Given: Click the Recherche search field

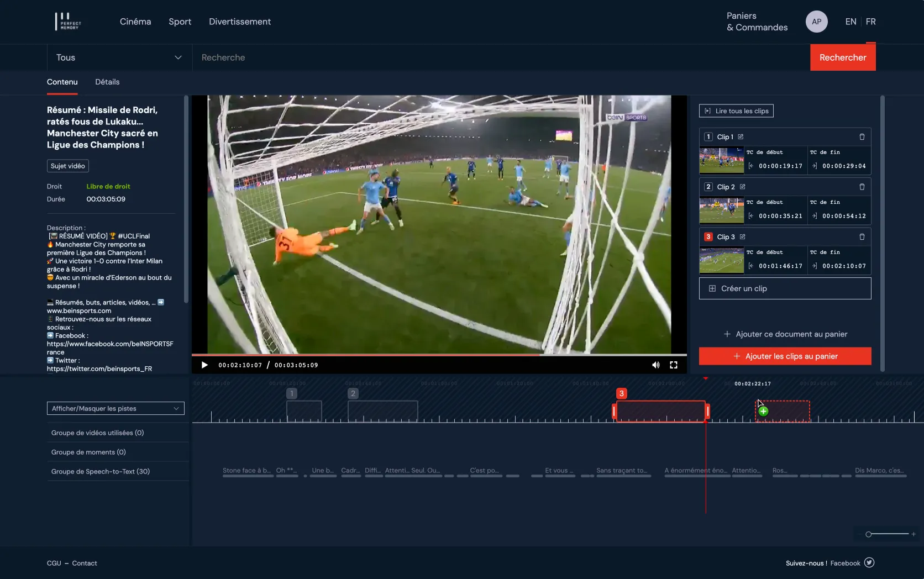Looking at the screenshot, I should click(x=501, y=57).
